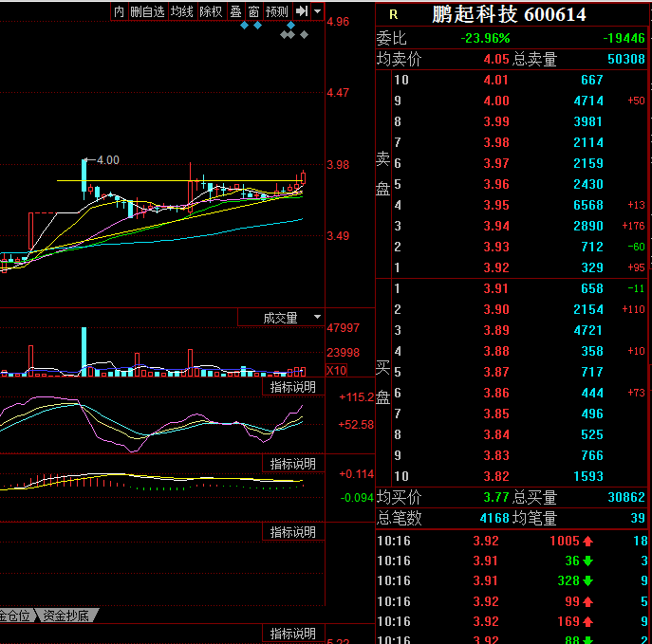
Task: Click the 删自选 remove-from-watchlist button
Action: (x=148, y=11)
